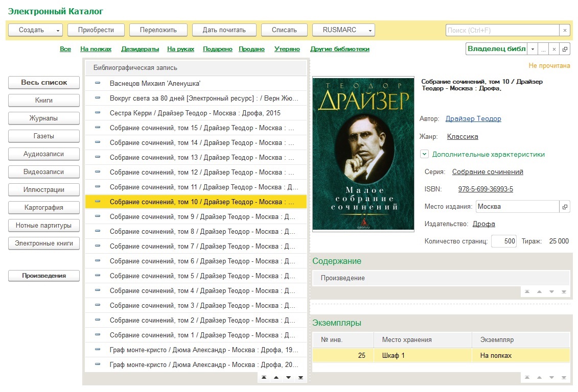Jump to last row in Экземпляры table

[564, 377]
